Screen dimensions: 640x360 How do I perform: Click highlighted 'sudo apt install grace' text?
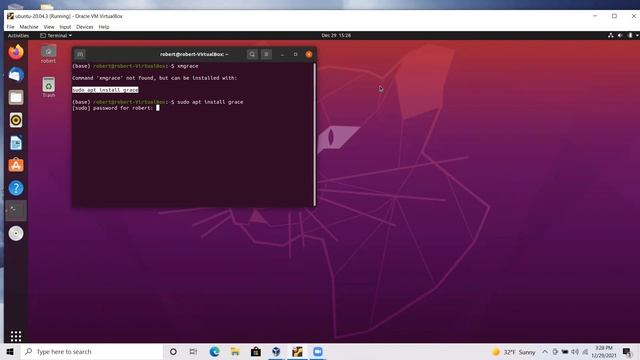click(105, 90)
